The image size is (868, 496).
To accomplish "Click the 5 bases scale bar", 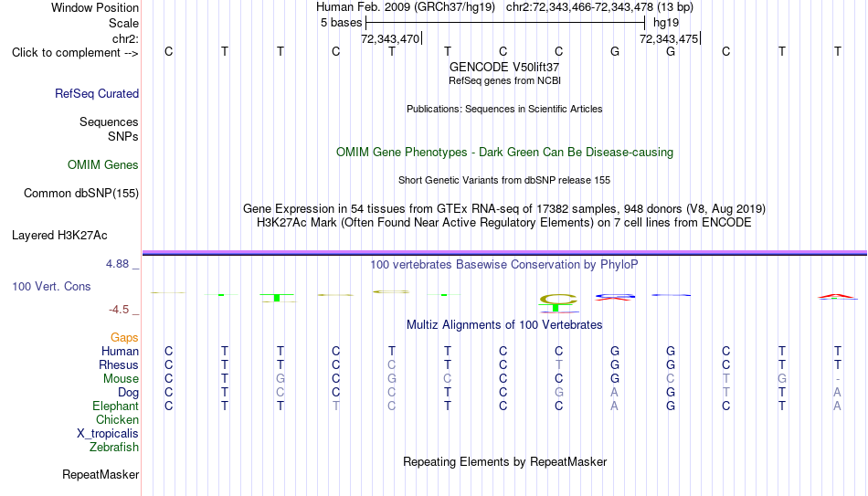I will coord(505,23).
